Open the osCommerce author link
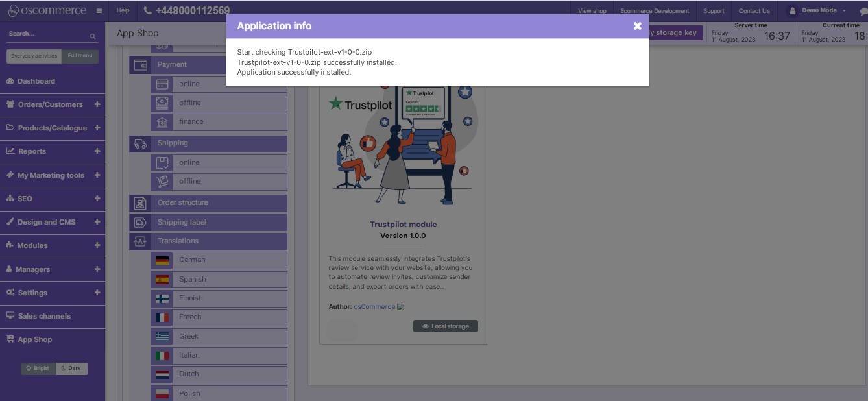 (x=374, y=307)
